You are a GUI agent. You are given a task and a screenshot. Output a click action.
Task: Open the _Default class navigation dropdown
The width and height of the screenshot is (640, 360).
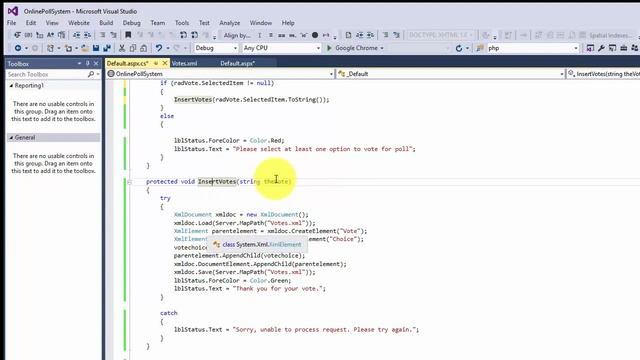click(x=451, y=74)
